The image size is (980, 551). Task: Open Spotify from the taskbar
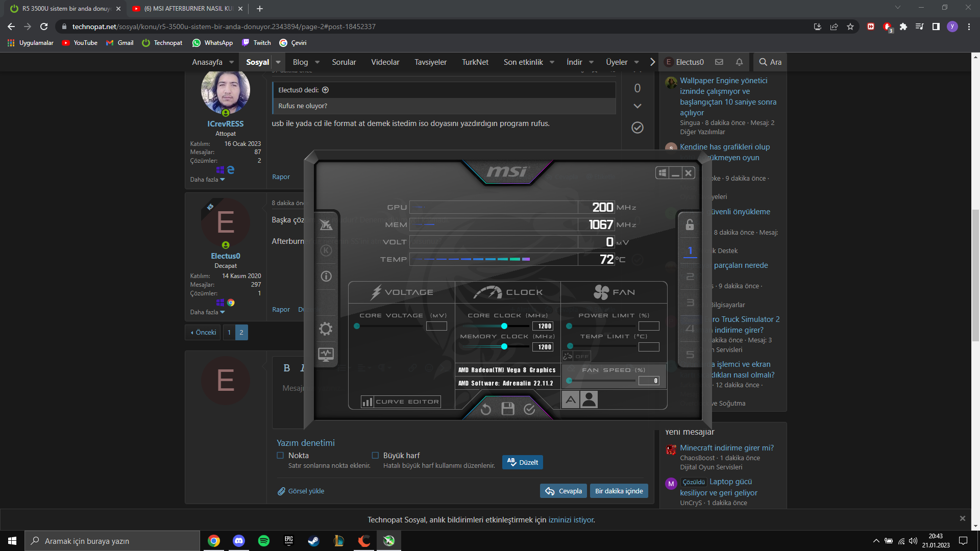point(264,541)
